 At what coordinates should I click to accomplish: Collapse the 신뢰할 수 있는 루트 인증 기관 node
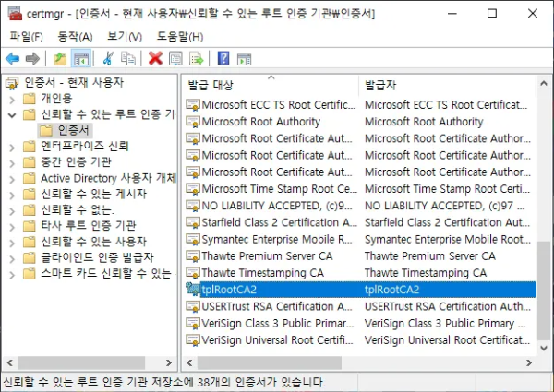[12, 115]
